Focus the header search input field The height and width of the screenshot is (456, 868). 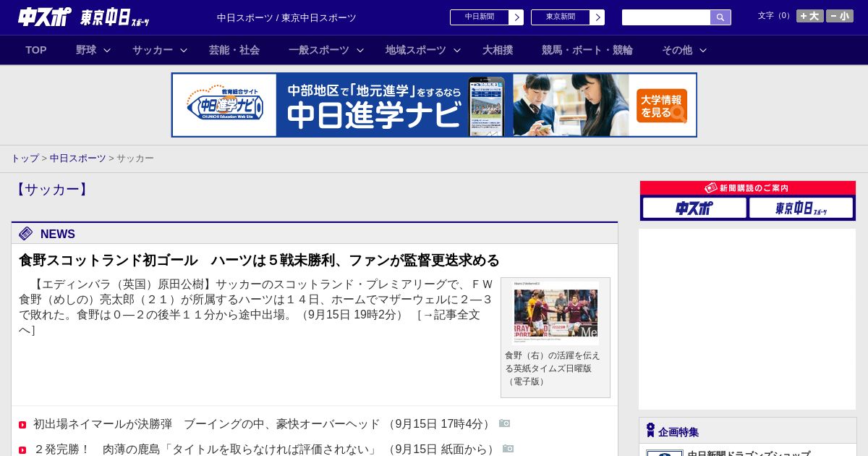click(666, 17)
